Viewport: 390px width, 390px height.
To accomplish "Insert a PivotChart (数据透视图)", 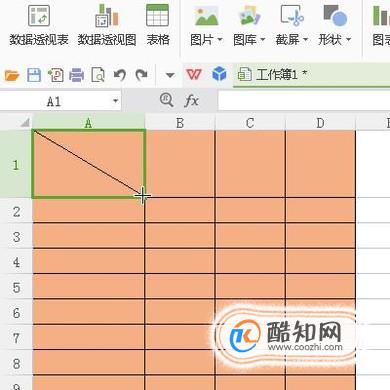I will (107, 25).
